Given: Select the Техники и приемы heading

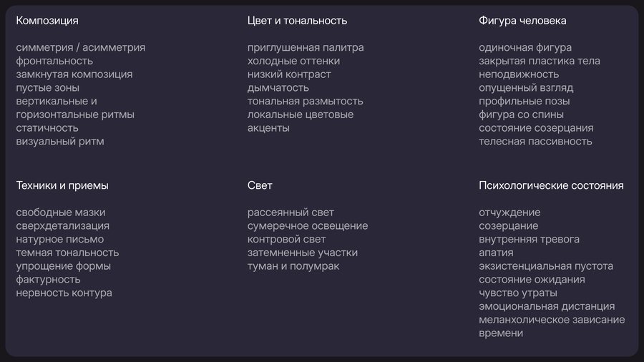Looking at the screenshot, I should 62,185.
